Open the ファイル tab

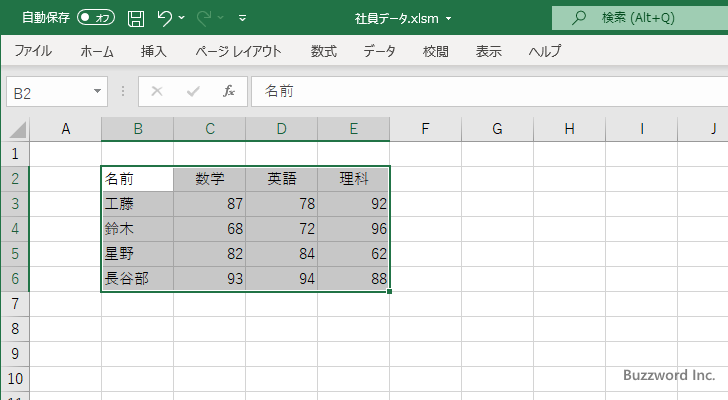[x=33, y=51]
